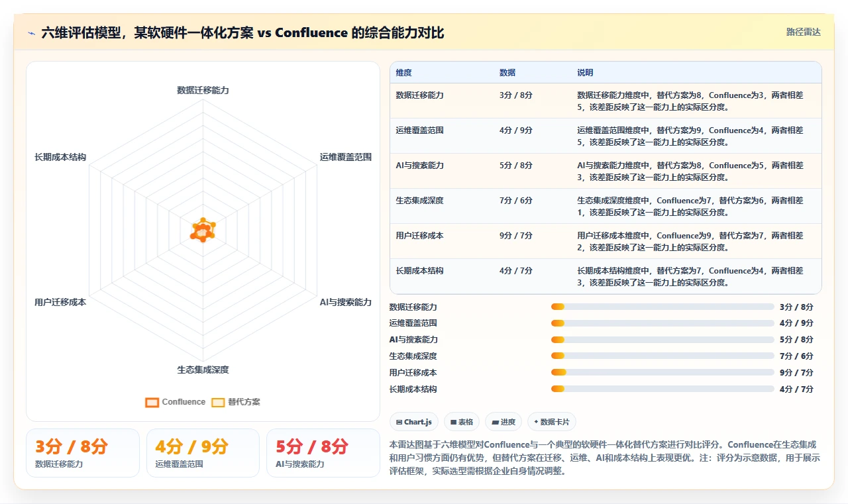Click the 生态集成深度 radar axis label
The width and height of the screenshot is (848, 504).
click(203, 370)
